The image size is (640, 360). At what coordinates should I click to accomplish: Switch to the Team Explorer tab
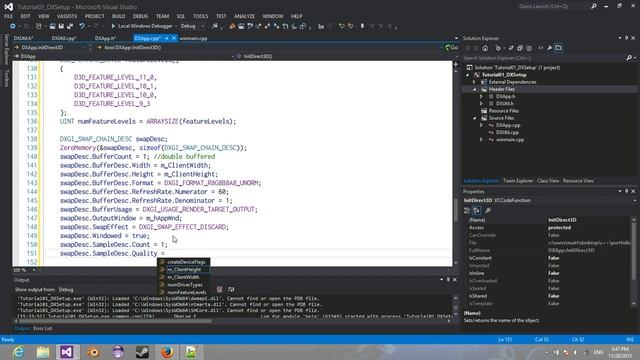(x=518, y=181)
